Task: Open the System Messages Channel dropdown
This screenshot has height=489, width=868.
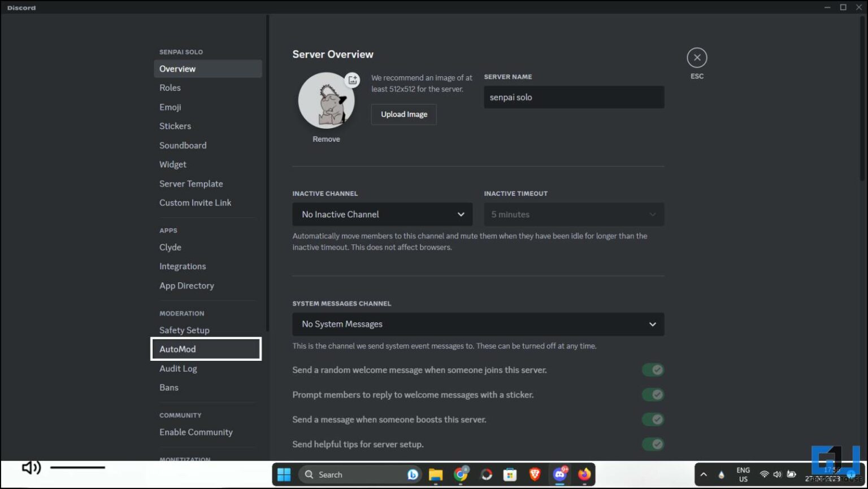Action: pos(478,324)
